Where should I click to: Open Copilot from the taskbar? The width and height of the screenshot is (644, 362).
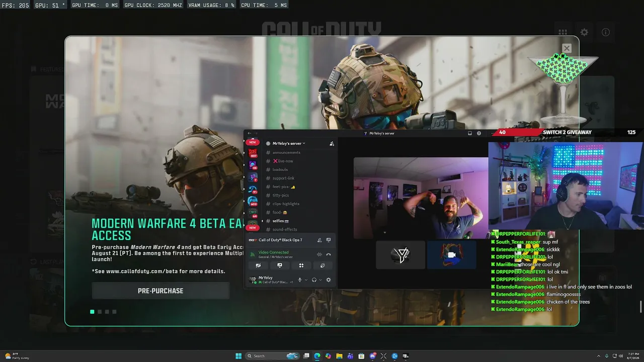(328, 356)
